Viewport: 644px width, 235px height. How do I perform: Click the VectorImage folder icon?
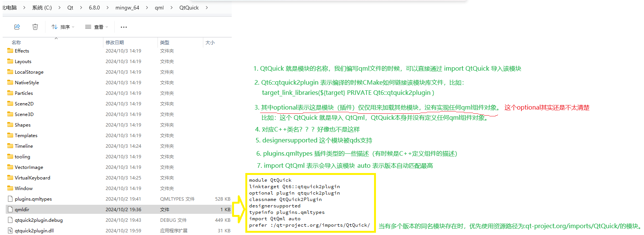tap(10, 167)
